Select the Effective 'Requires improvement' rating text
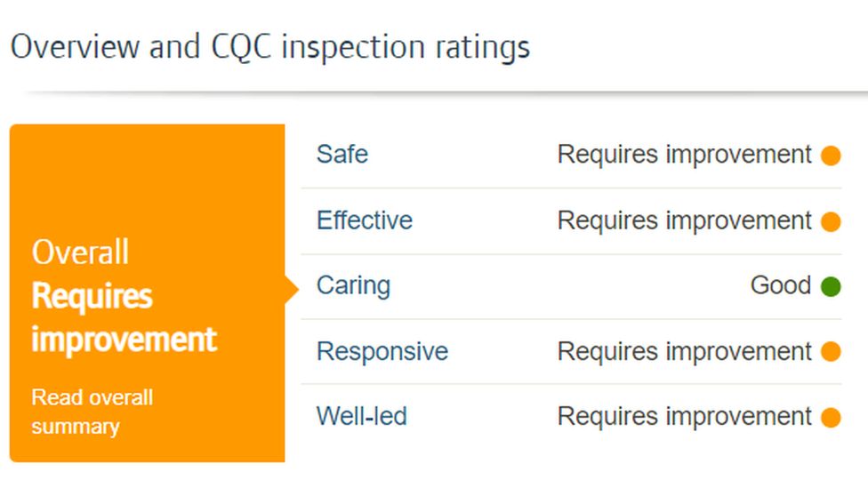This screenshot has width=868, height=488. (684, 220)
